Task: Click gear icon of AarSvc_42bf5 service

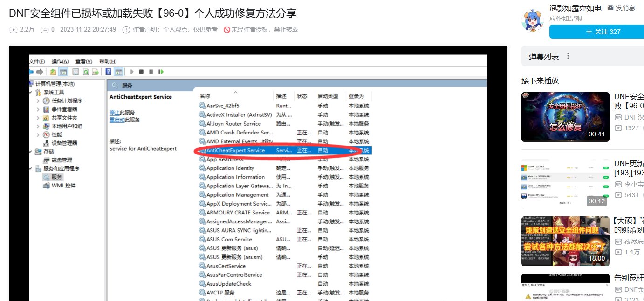Action: point(202,106)
